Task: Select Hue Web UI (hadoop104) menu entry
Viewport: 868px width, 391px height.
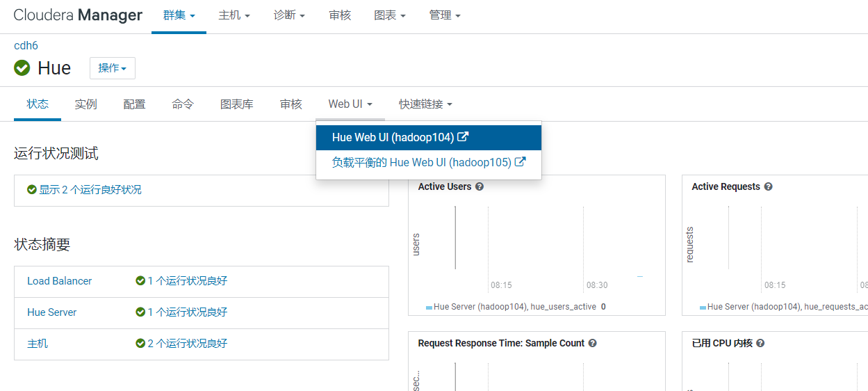Action: [x=429, y=138]
